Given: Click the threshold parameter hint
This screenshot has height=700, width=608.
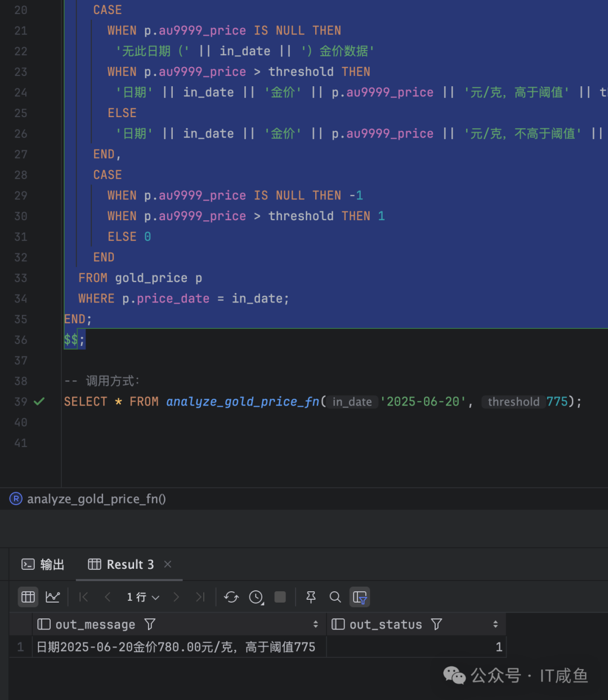Looking at the screenshot, I should tap(513, 402).
